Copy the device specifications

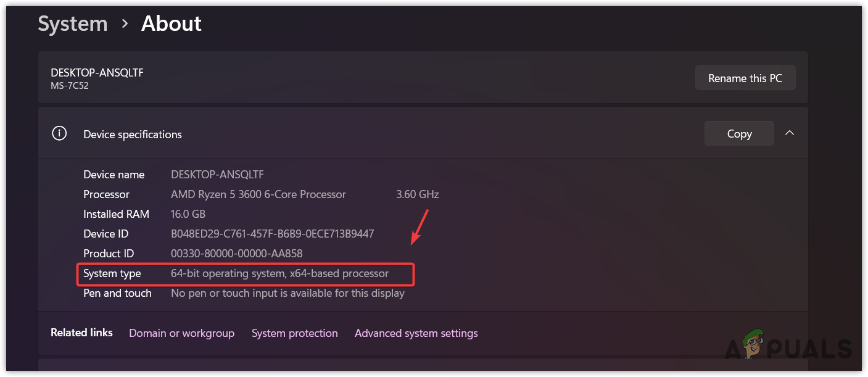tap(738, 134)
